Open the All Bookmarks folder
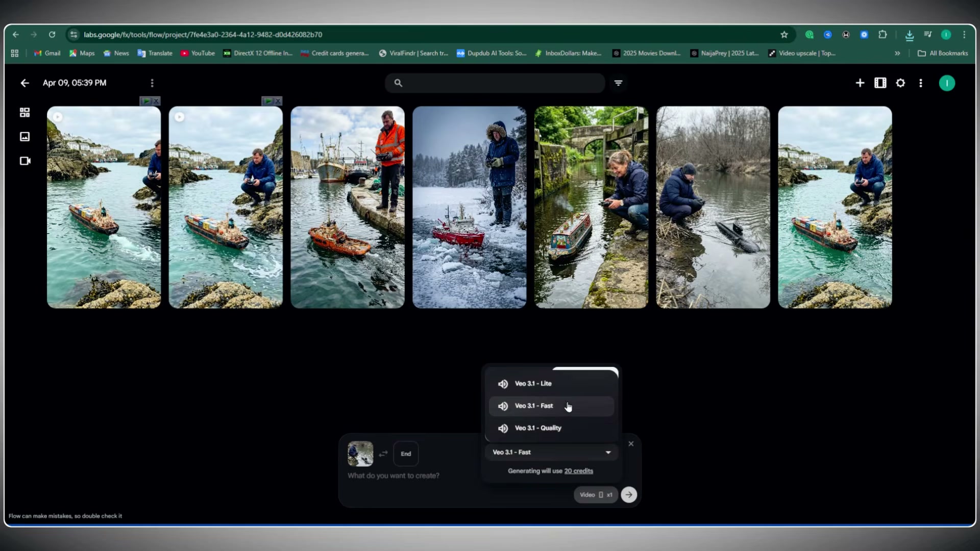This screenshot has height=551, width=980. pyautogui.click(x=943, y=53)
